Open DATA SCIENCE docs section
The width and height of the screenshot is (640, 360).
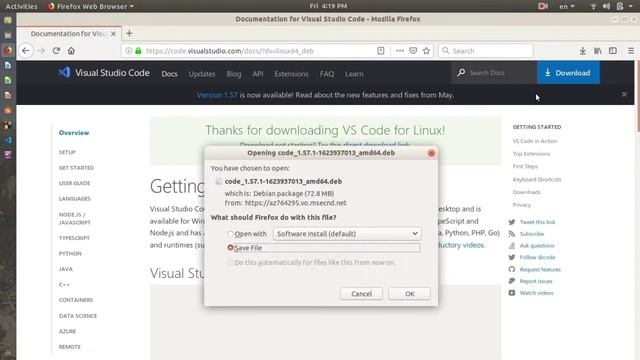pos(78,316)
